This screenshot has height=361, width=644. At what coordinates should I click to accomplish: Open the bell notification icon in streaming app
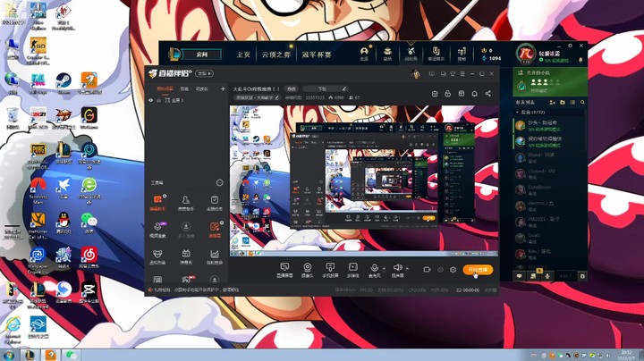(x=474, y=94)
